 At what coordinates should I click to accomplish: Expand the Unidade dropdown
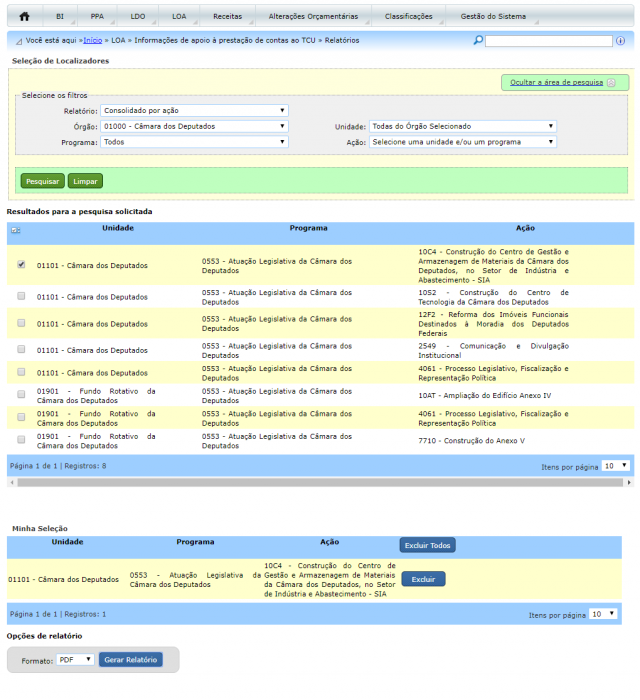[x=463, y=126]
